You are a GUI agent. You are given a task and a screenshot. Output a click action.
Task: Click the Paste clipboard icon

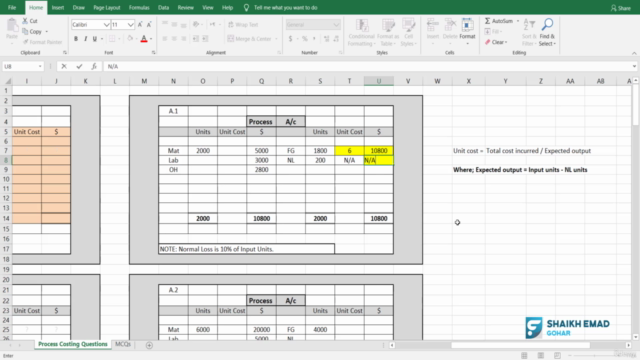(12, 25)
